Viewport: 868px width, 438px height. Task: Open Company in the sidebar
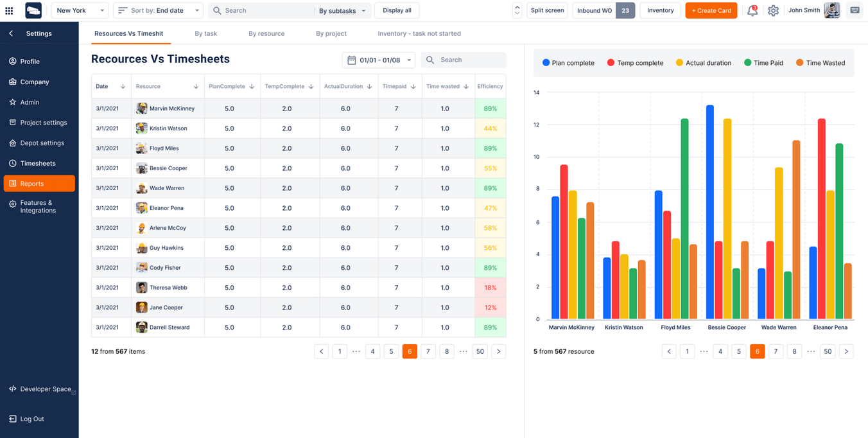[x=35, y=82]
